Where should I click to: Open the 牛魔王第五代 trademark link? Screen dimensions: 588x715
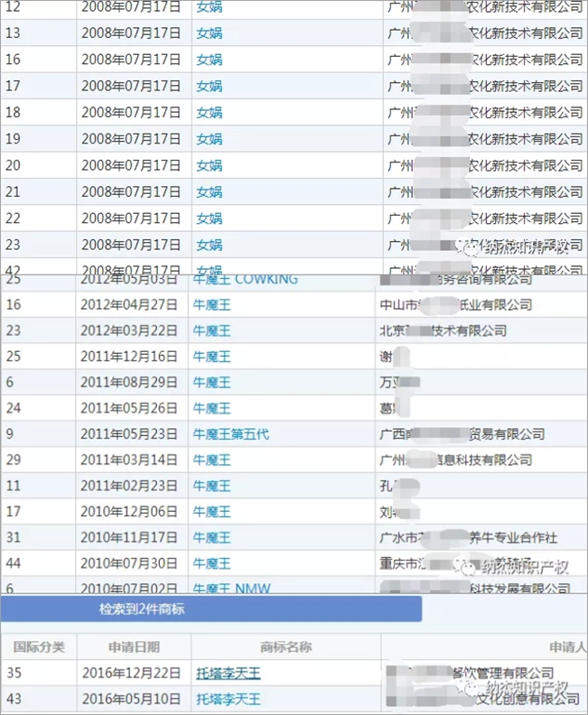[x=231, y=434]
